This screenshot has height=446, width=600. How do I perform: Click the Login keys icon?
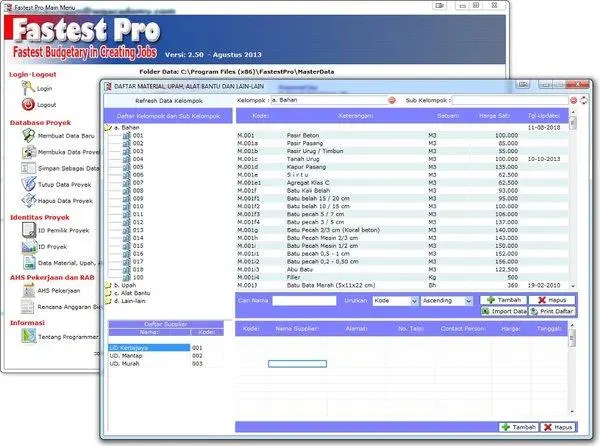coord(28,88)
